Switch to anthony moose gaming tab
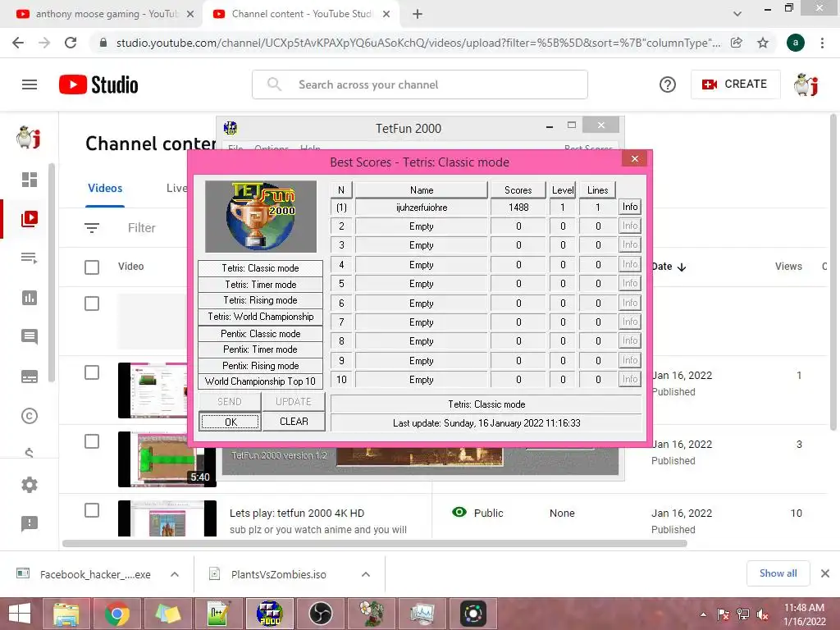 105,14
